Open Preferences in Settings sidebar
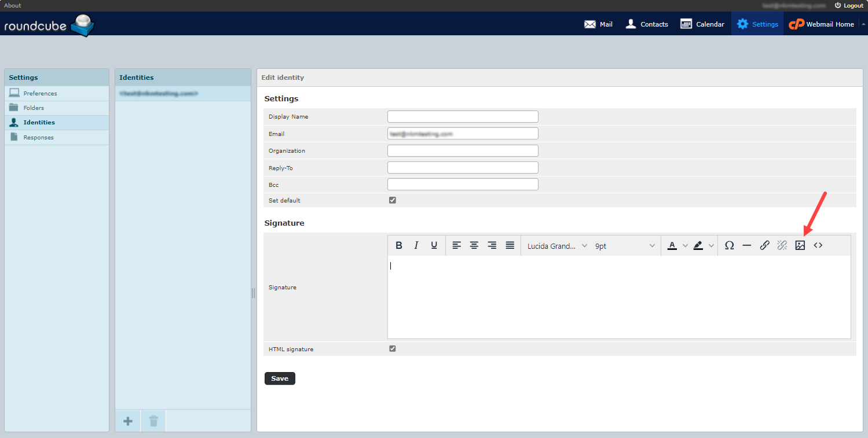Screen dimensions: 868x438 [x=57, y=93]
